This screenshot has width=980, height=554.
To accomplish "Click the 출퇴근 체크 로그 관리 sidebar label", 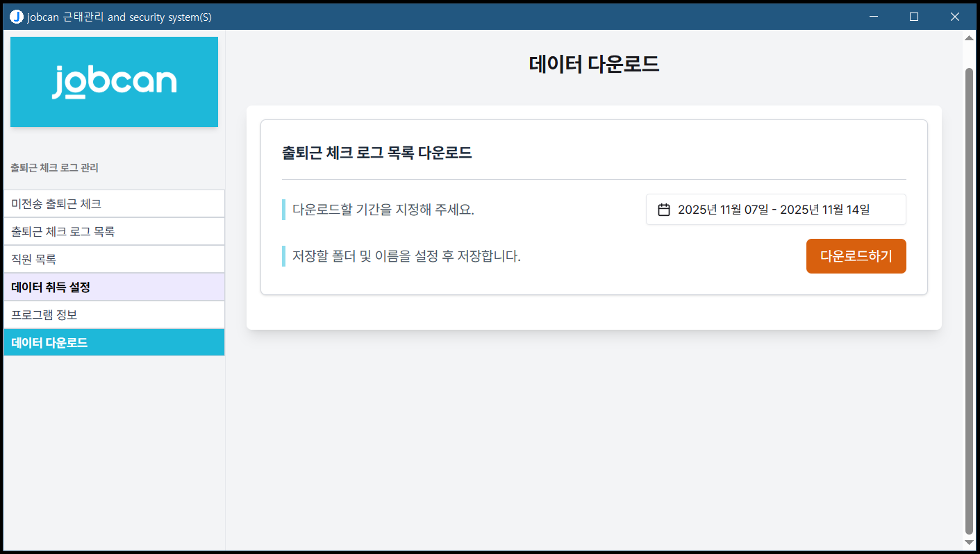I will coord(54,168).
